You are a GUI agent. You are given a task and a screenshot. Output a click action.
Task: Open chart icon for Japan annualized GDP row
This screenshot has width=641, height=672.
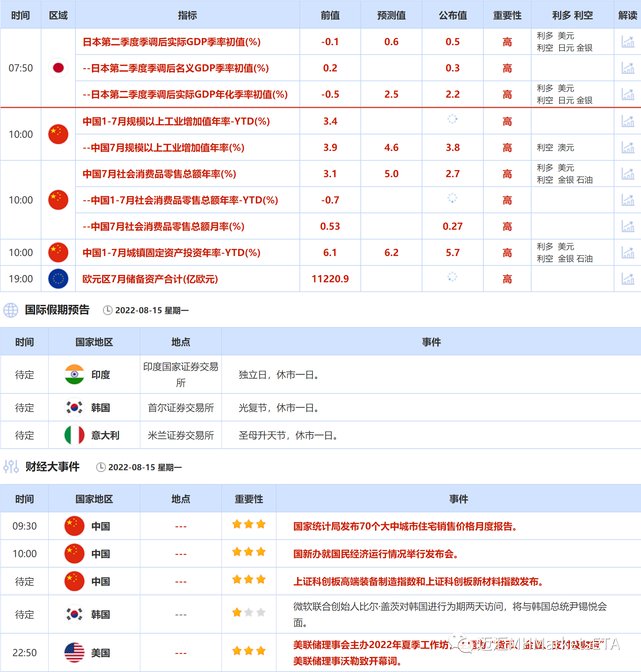(x=628, y=94)
